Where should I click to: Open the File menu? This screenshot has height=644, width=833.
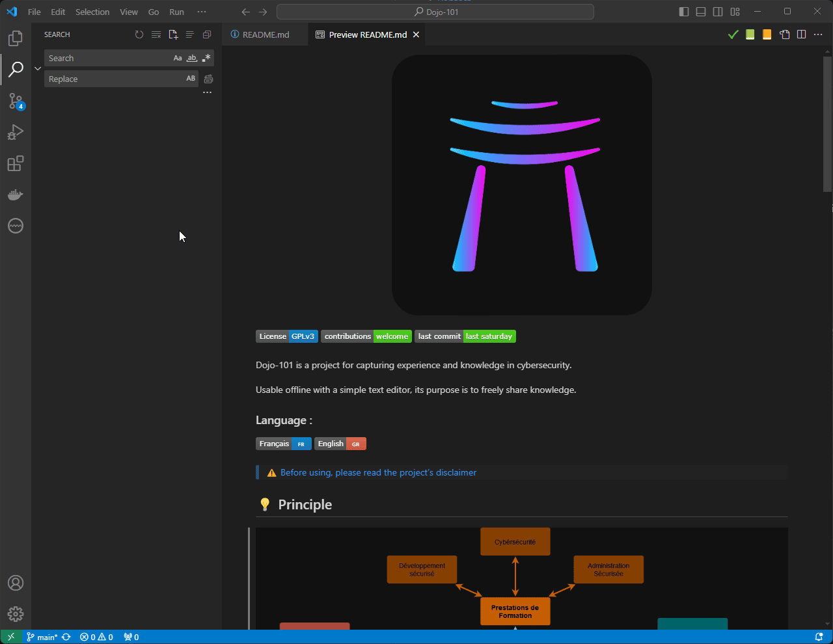click(34, 12)
